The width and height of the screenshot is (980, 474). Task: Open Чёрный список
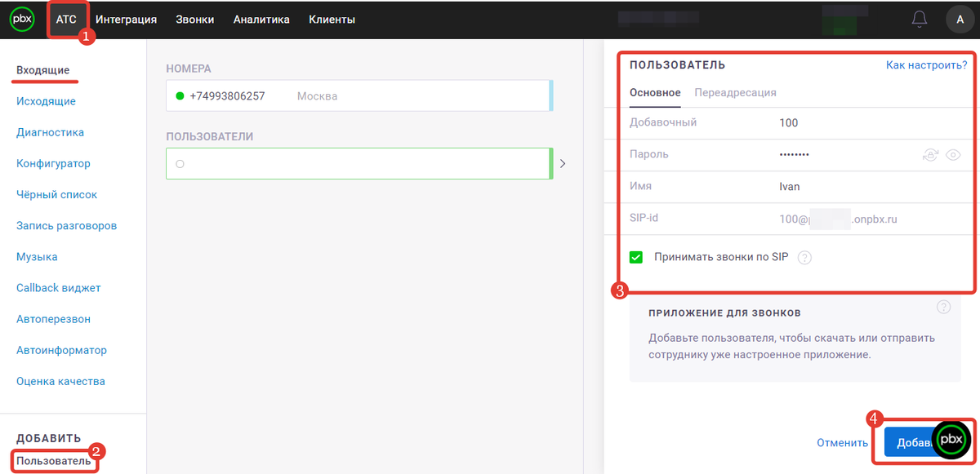click(x=56, y=194)
